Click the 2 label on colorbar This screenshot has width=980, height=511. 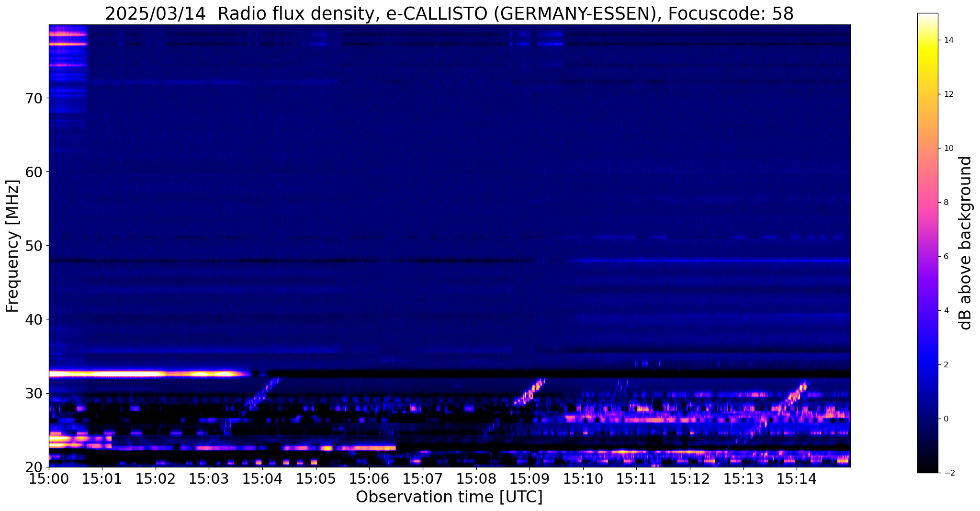pos(946,365)
